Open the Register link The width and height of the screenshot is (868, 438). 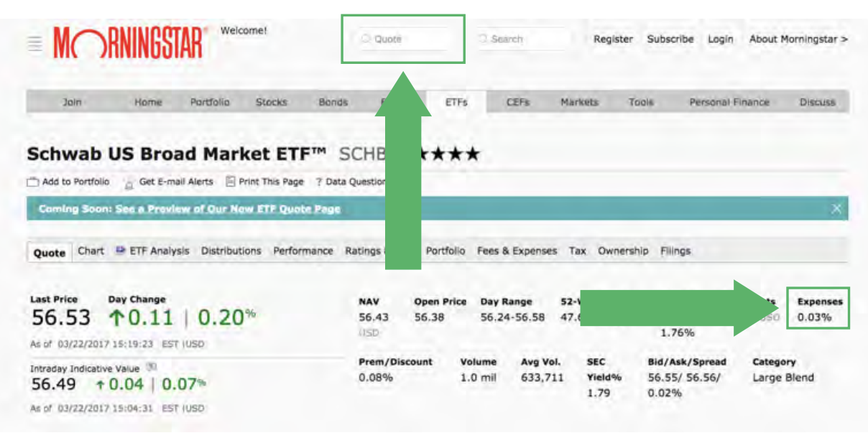click(x=613, y=39)
